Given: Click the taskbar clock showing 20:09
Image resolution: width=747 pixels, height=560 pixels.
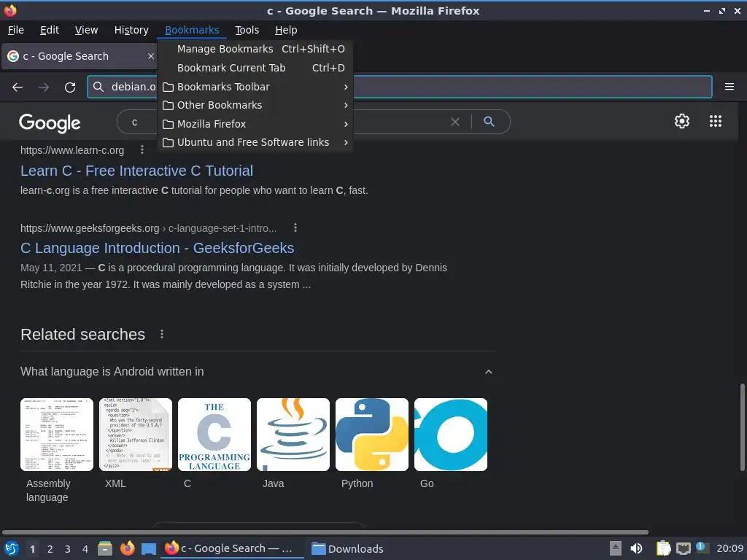Looking at the screenshot, I should 729,548.
